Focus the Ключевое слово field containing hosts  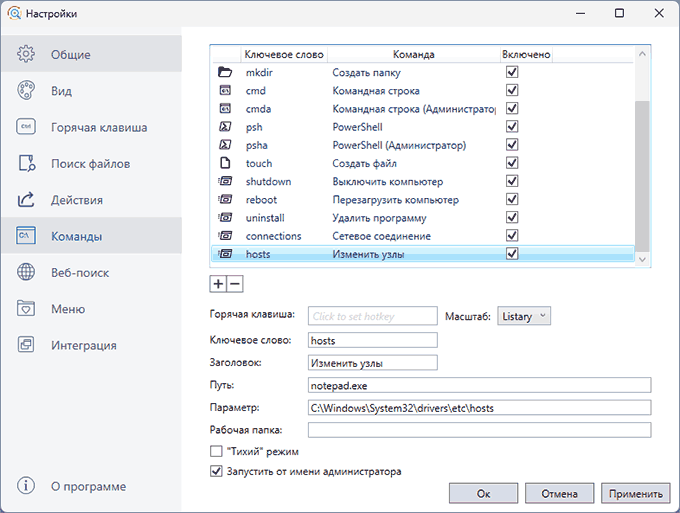point(373,340)
